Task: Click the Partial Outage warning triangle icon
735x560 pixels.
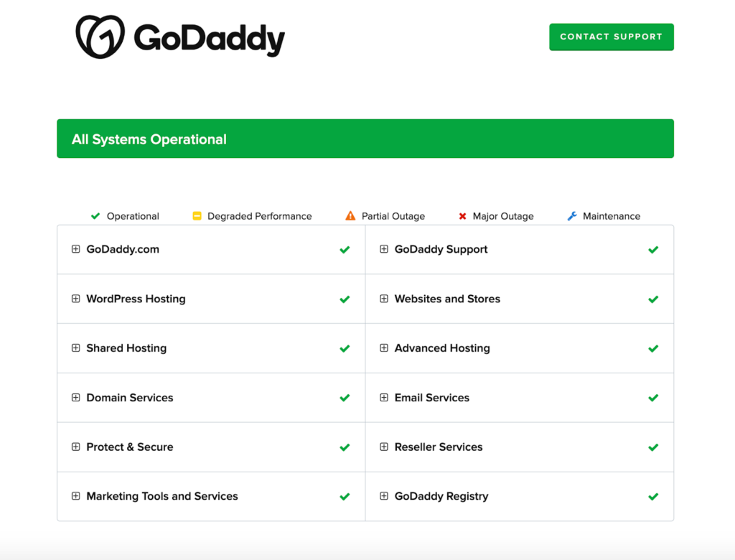Action: click(350, 215)
